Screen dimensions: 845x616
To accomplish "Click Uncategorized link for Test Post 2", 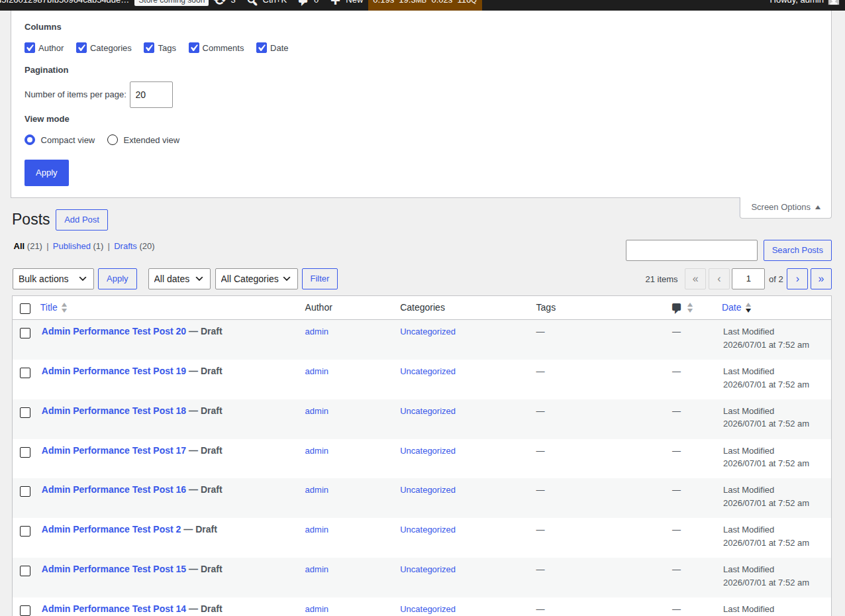I will (x=428, y=530).
